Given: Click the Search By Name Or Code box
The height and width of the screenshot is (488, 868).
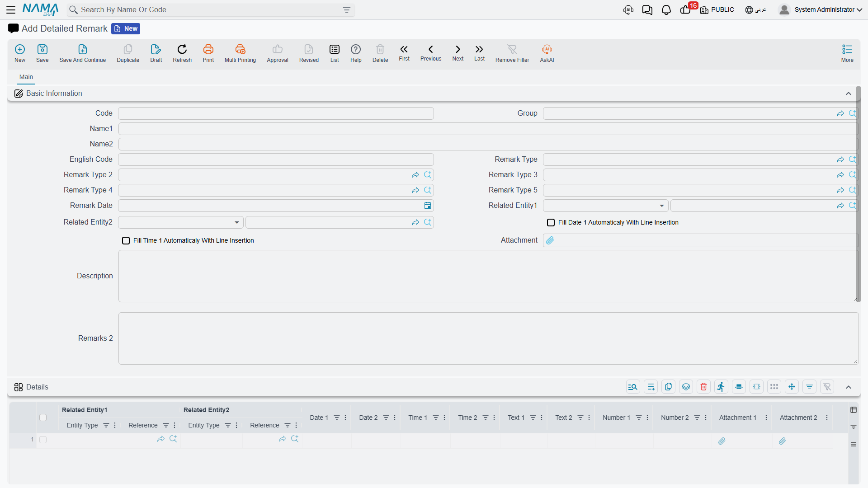Looking at the screenshot, I should click(x=210, y=10).
